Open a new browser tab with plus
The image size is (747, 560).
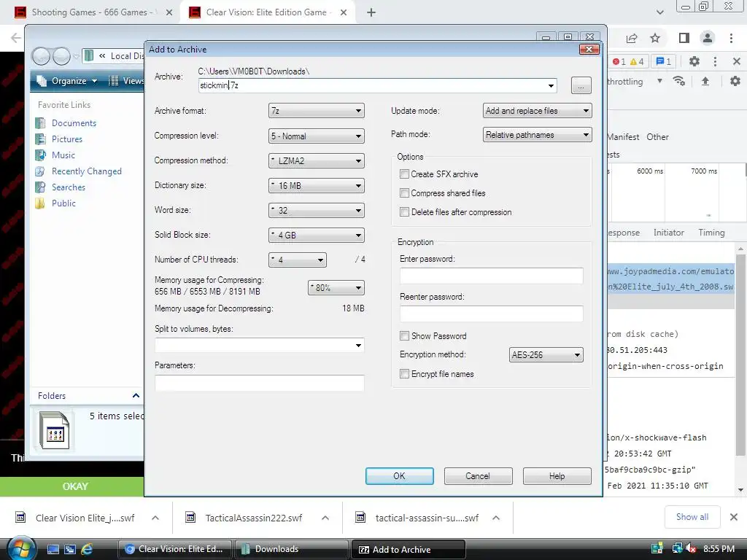[x=371, y=13]
